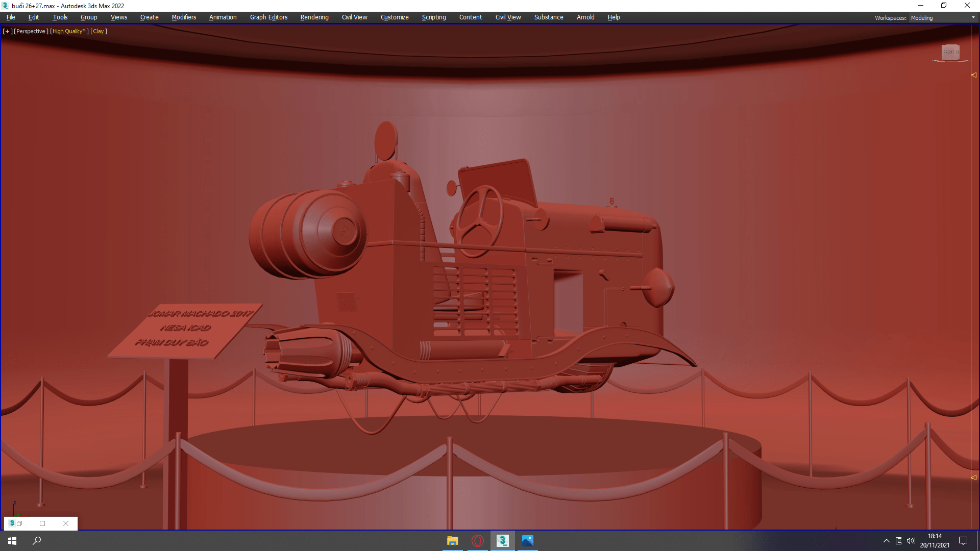
Task: Click taskbar search magnifier icon
Action: pyautogui.click(x=37, y=541)
